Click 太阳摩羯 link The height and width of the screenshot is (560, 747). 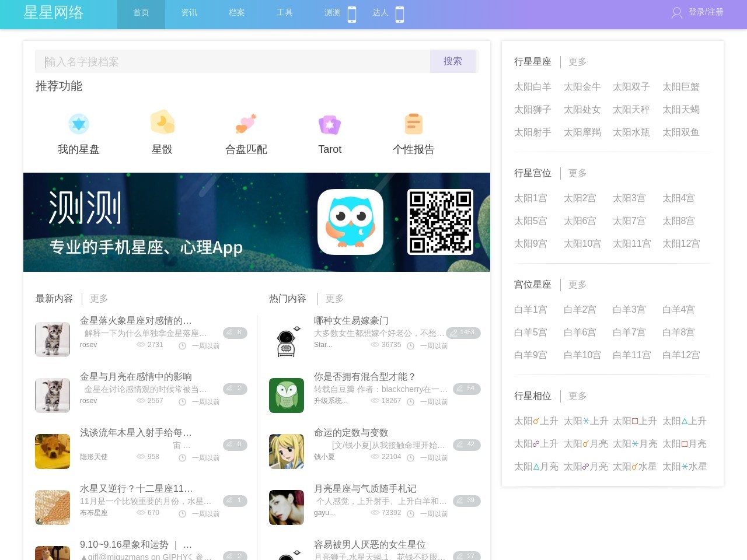582,132
